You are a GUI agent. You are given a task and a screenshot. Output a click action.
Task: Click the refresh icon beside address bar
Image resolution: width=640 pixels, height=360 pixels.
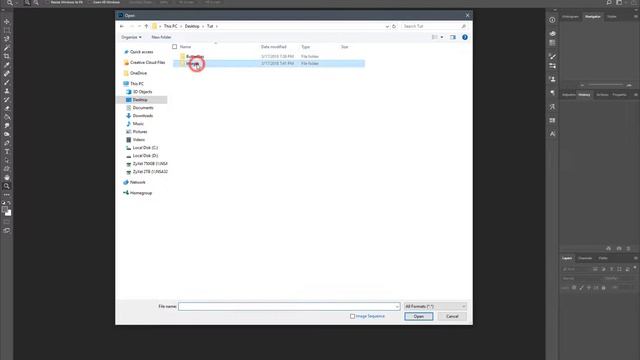394,26
